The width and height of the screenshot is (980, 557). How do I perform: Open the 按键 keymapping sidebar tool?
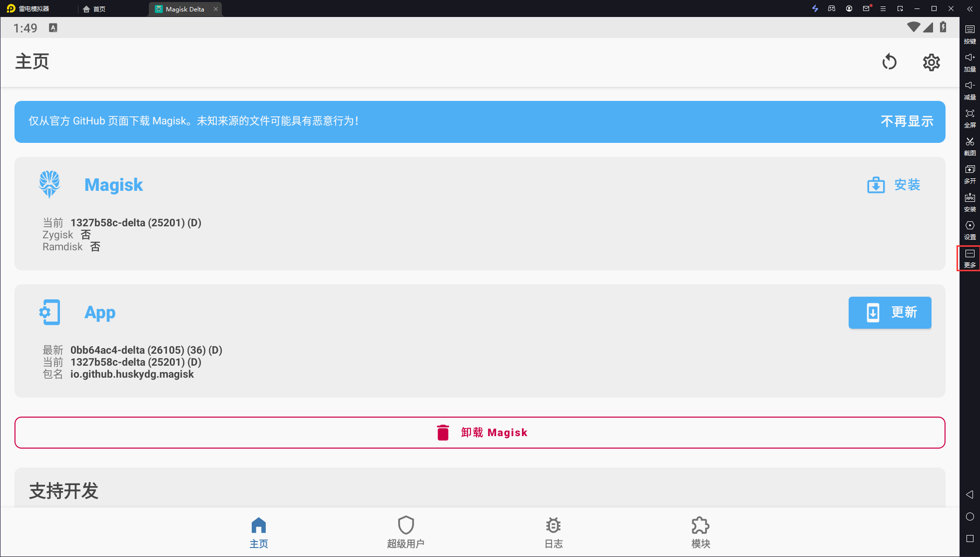click(x=970, y=34)
